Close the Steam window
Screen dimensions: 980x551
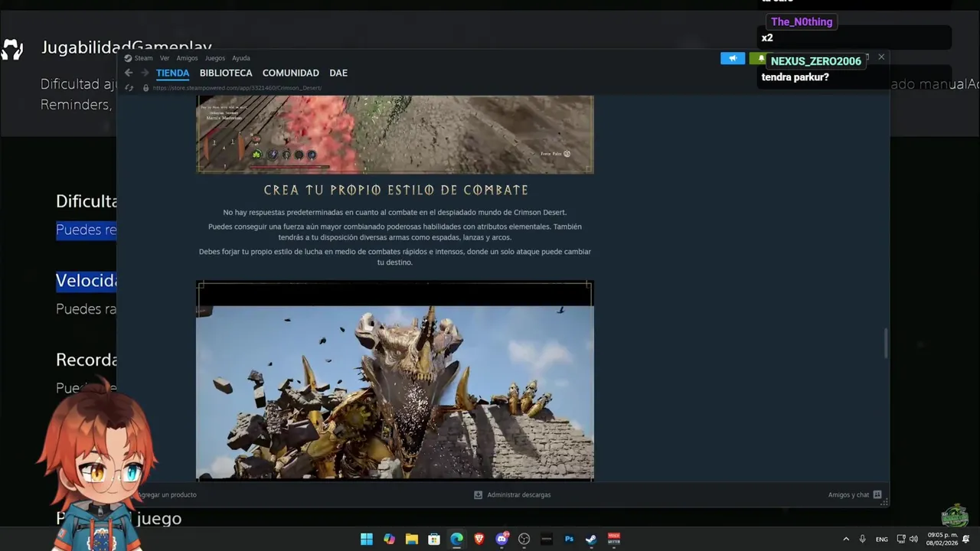pos(881,57)
